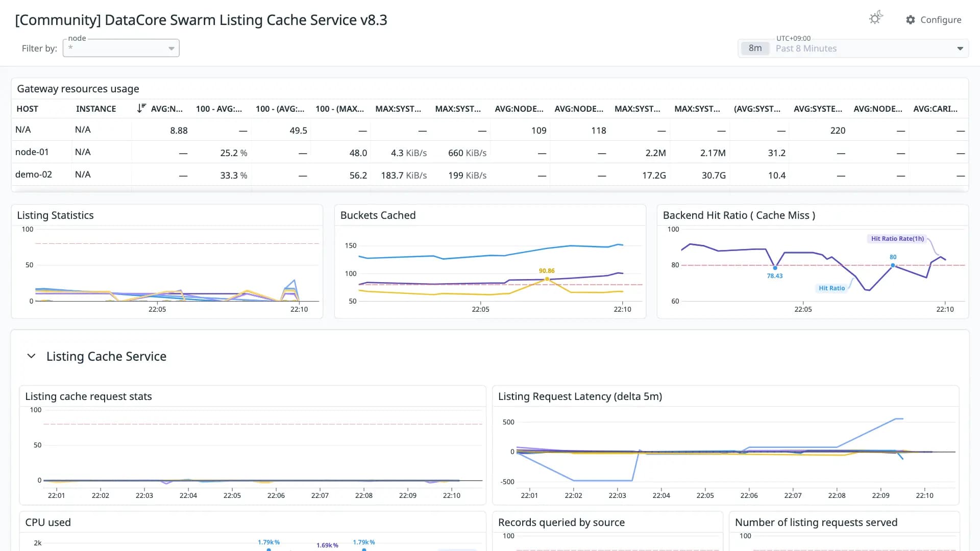Screen dimensions: 980x551
Task: Click the Buckets Cached widget title
Action: pyautogui.click(x=378, y=215)
